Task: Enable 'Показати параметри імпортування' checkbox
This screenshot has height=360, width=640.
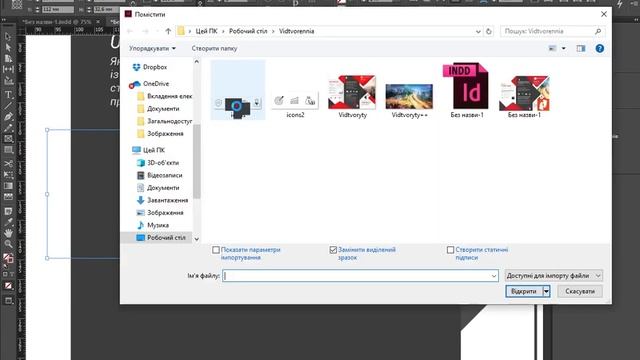Action: (x=216, y=250)
